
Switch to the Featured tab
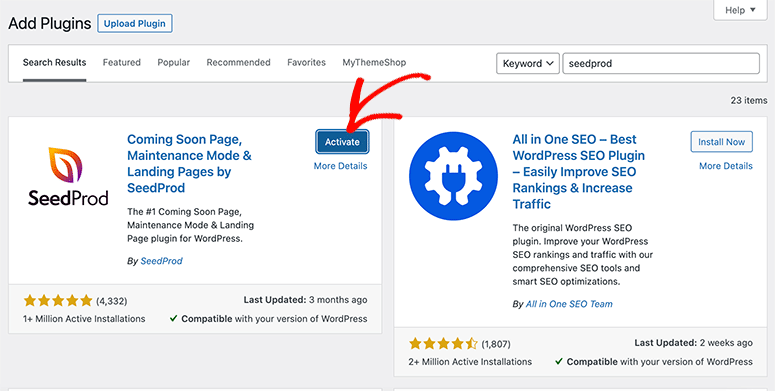coord(122,63)
